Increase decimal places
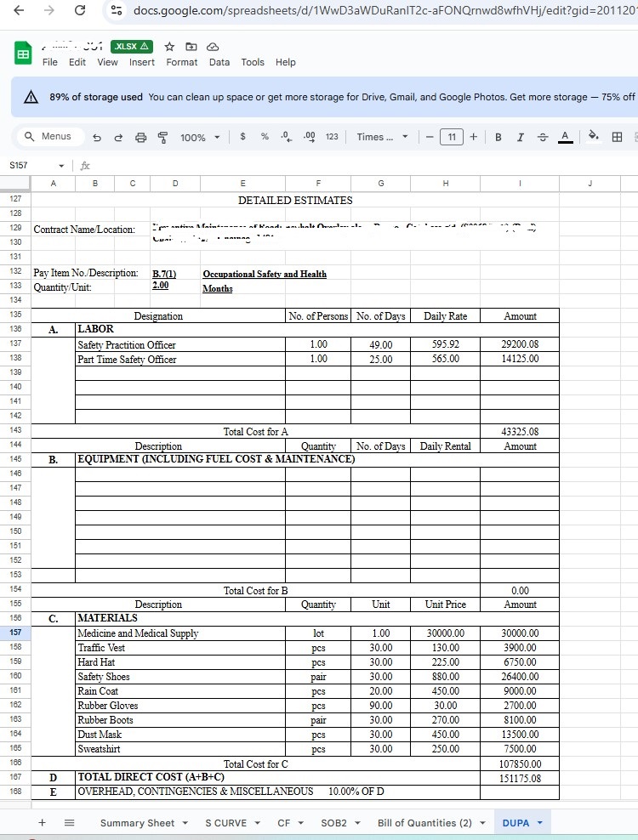638x840 pixels. 310,137
